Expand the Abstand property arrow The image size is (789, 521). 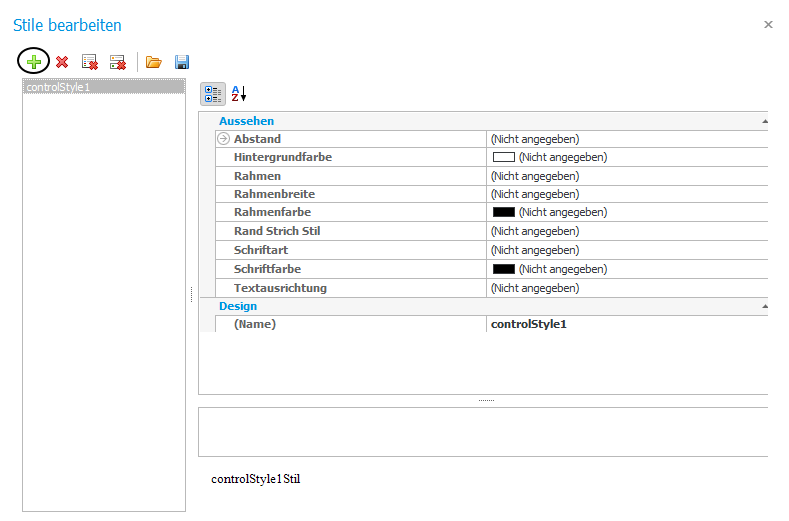click(x=223, y=138)
